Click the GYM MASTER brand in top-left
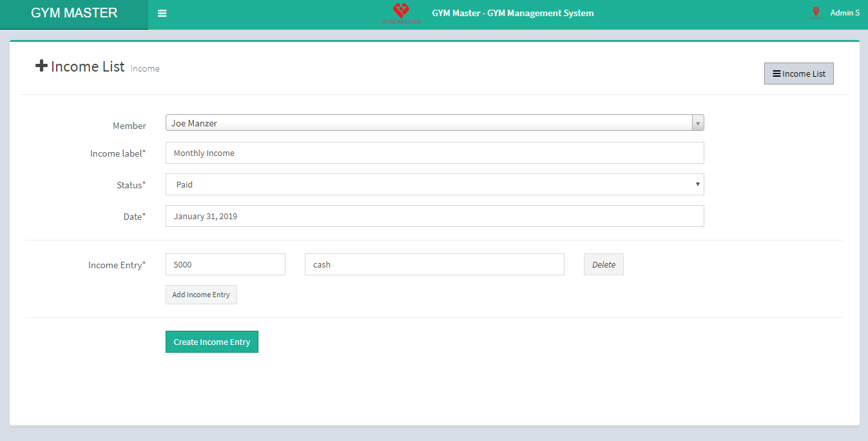Screen dimensions: 868x441 74,14
